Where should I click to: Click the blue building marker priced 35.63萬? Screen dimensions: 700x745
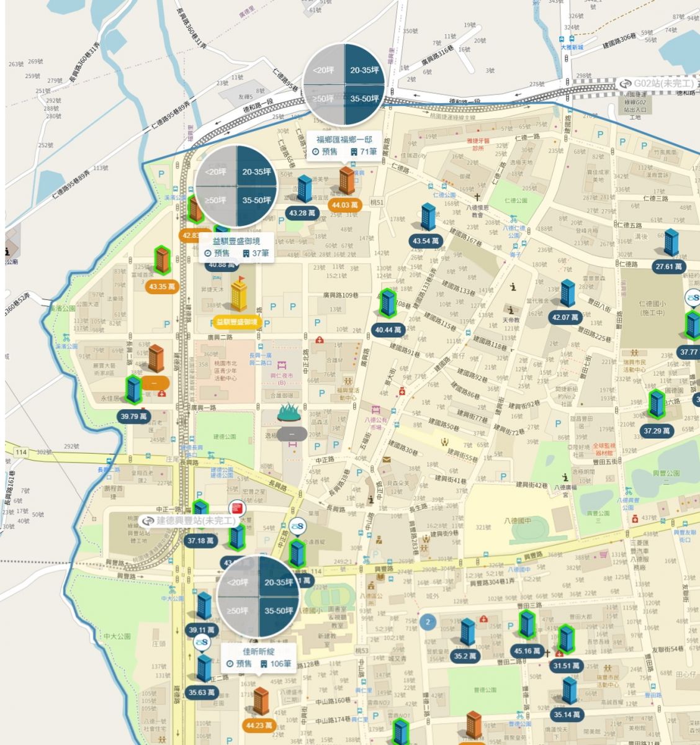tap(204, 669)
